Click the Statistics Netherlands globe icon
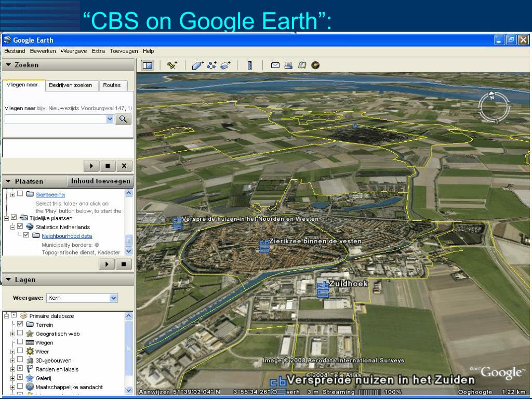This screenshot has height=399, width=532. 30,227
